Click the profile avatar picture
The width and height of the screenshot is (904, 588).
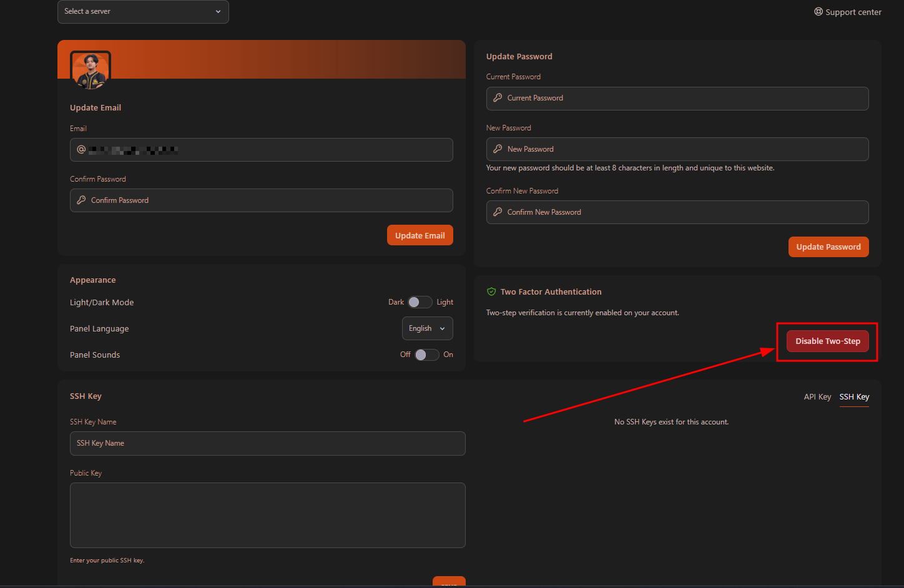(91, 71)
